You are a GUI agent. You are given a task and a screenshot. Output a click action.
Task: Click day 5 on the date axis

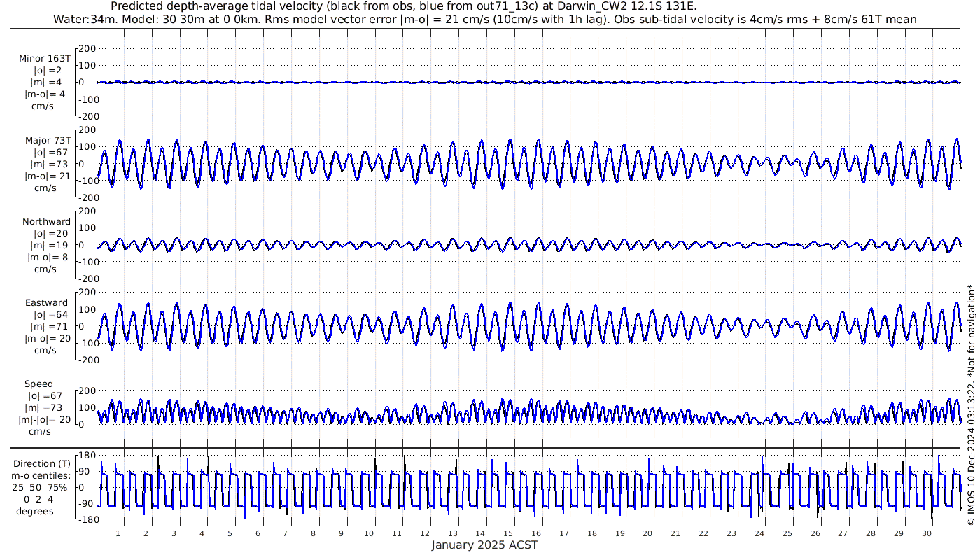[230, 534]
